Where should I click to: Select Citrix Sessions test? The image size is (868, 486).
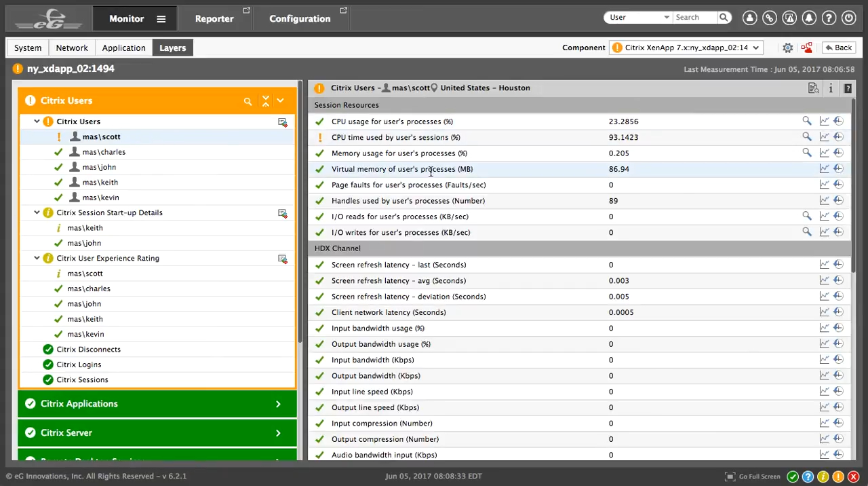[x=82, y=379]
